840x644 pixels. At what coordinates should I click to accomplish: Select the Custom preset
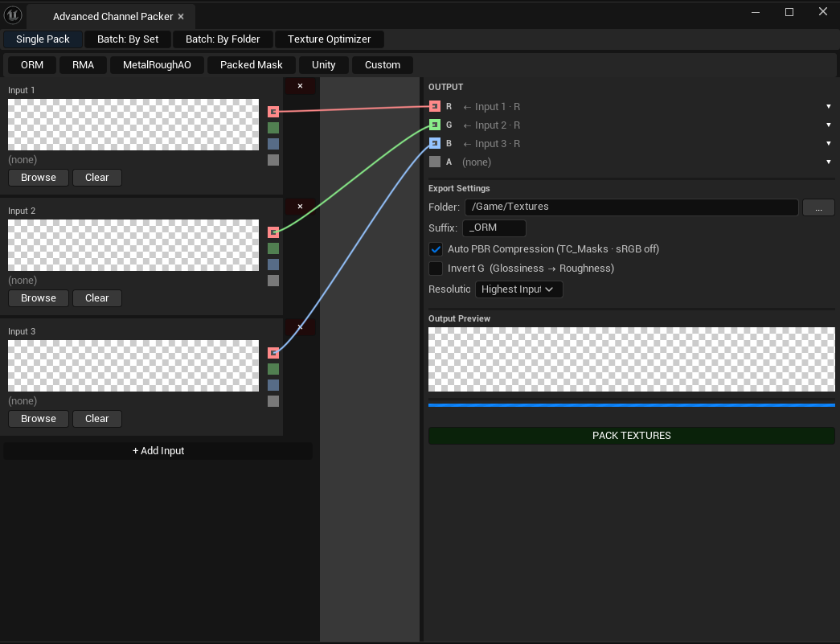[x=383, y=65]
